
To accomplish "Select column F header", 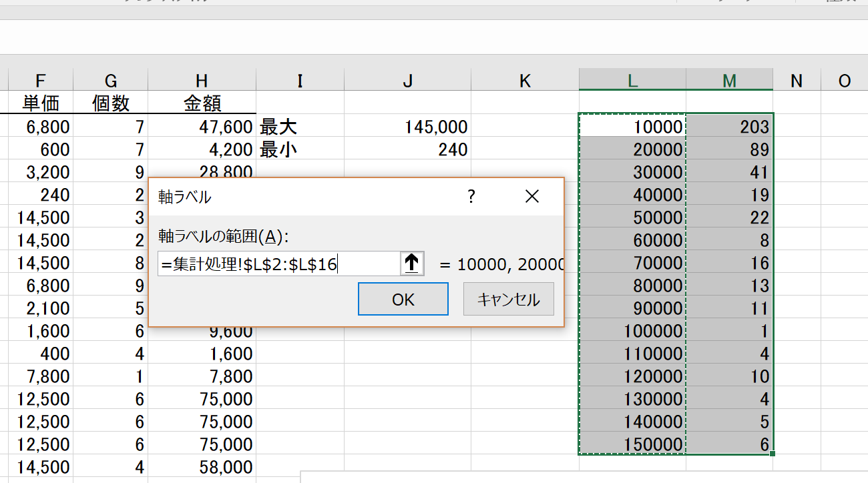I will [x=41, y=81].
